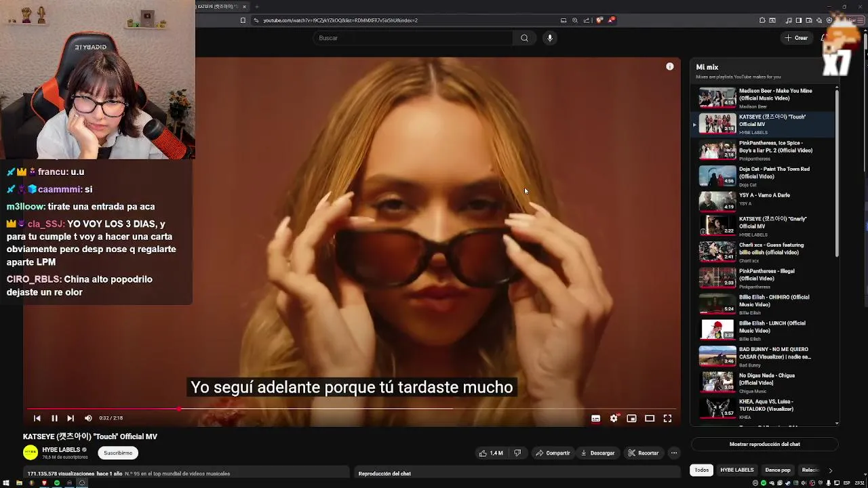The width and height of the screenshot is (868, 488).
Task: Click the YouTube search field 'Buscar'
Action: 412,38
